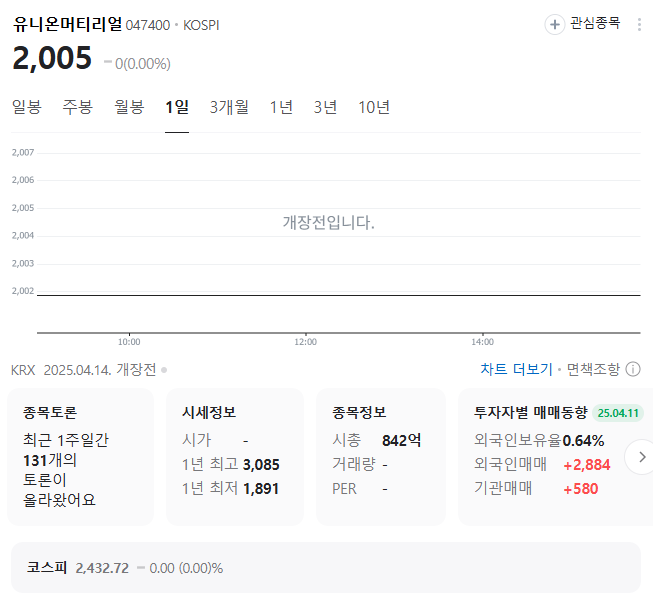Viewport: 653px width, 599px height.
Task: Click the stock code 047400
Action: click(148, 25)
